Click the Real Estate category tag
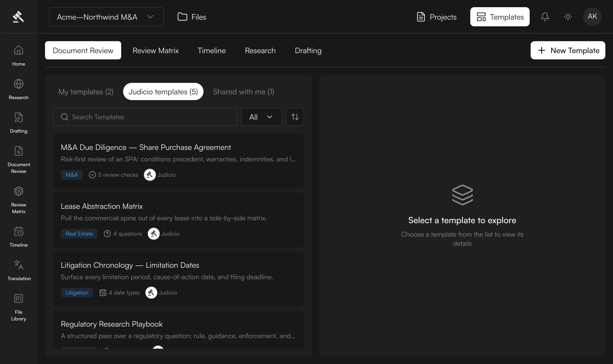This screenshot has width=613, height=364. [x=79, y=234]
